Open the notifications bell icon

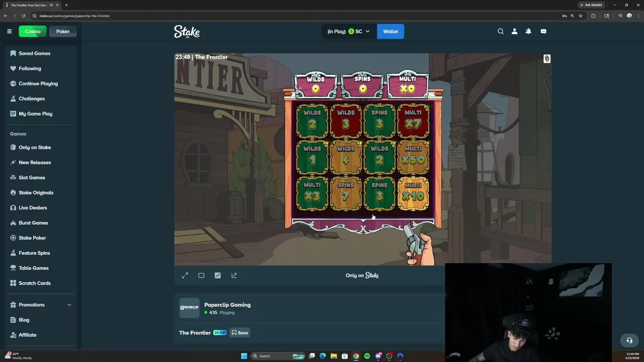click(528, 31)
